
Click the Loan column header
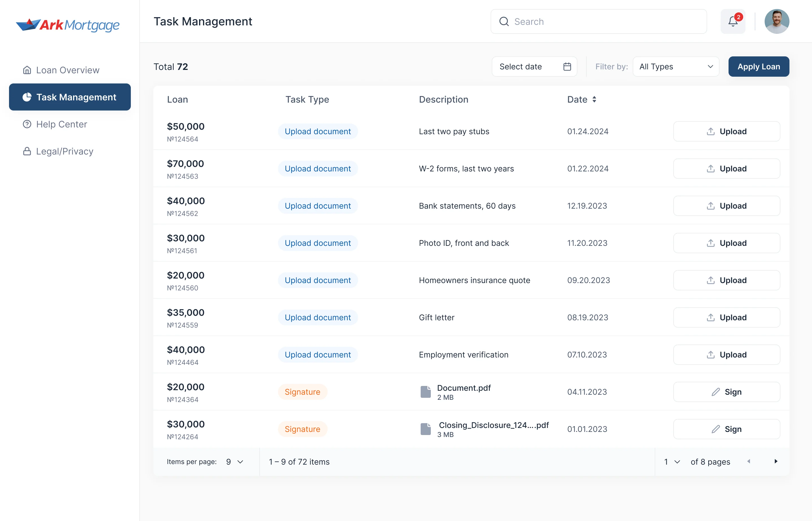coord(177,100)
